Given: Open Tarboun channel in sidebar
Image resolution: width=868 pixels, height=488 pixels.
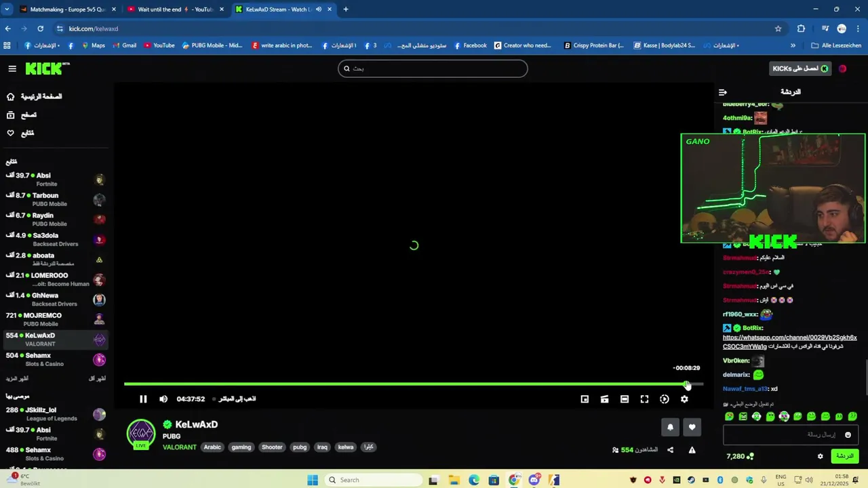Looking at the screenshot, I should [55, 199].
